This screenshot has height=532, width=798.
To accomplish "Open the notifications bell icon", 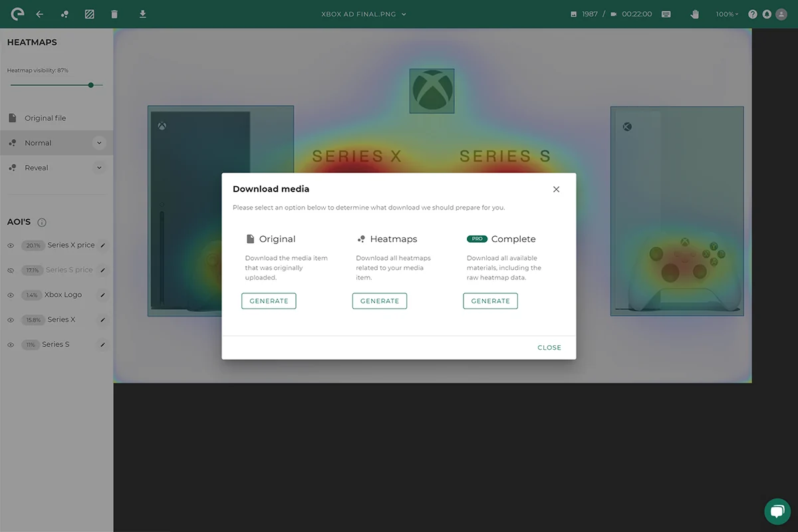I will coord(767,14).
